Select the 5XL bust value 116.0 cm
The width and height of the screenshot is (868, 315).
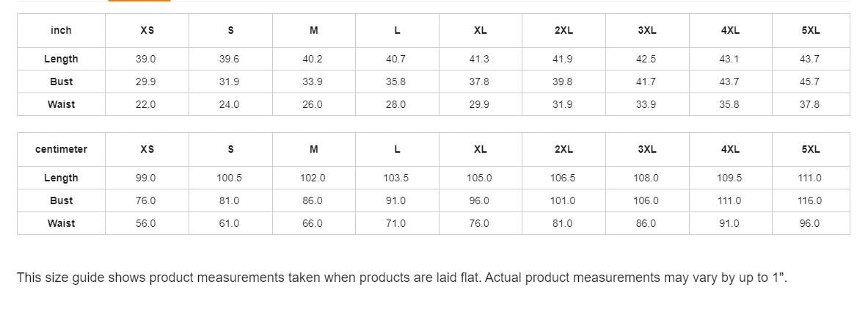[x=809, y=200]
